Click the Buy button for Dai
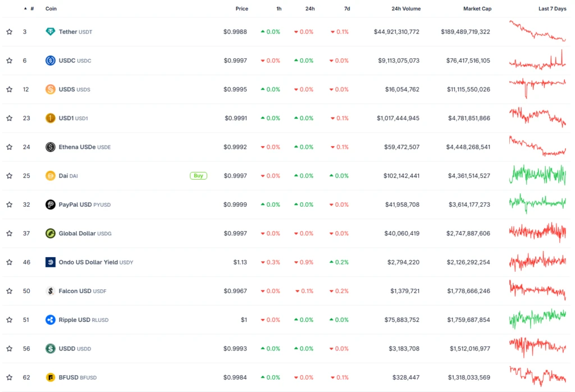The height and width of the screenshot is (392, 575). point(198,176)
